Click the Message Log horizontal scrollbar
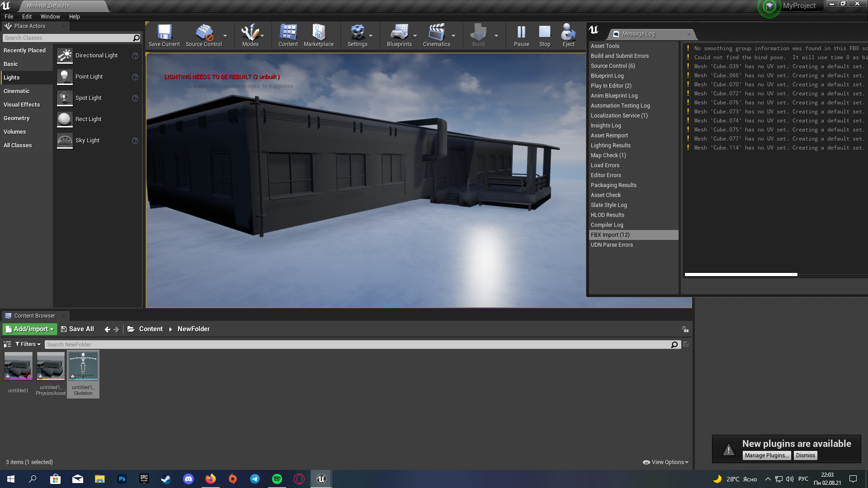868x488 pixels. coord(741,274)
